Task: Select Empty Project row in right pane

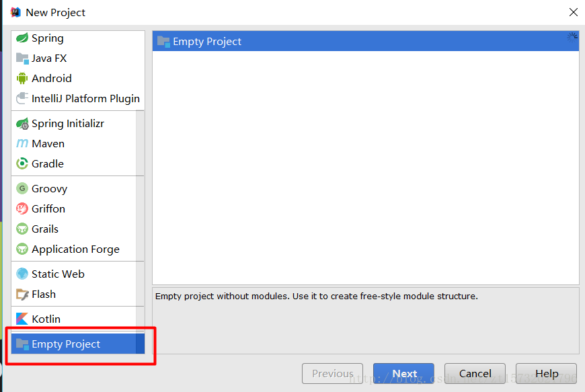Action: click(366, 41)
